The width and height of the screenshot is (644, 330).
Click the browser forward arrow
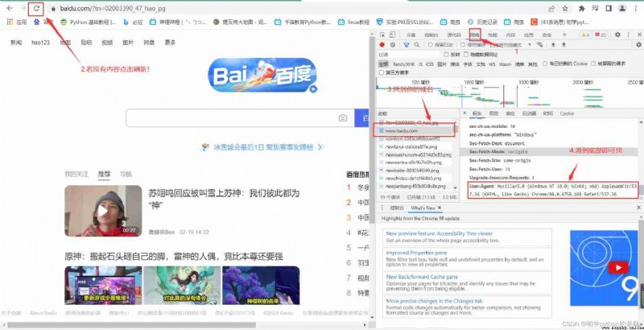(x=23, y=8)
